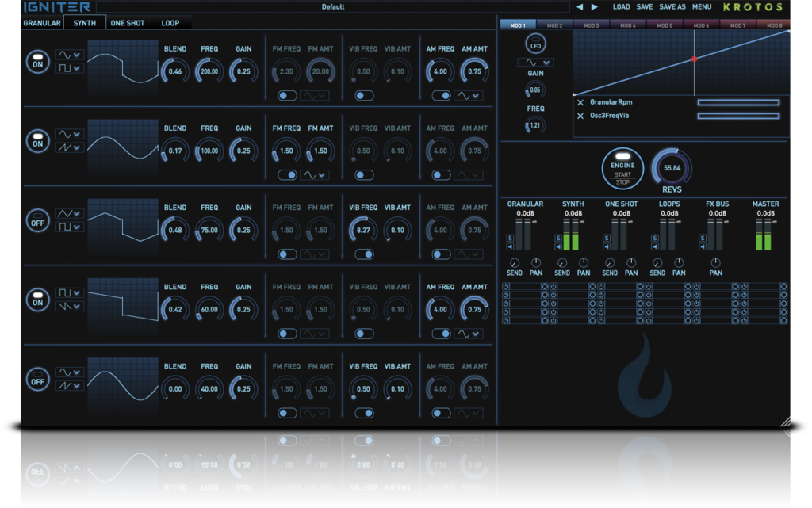
Task: Solo the LOOPS mixer channel
Action: point(654,238)
